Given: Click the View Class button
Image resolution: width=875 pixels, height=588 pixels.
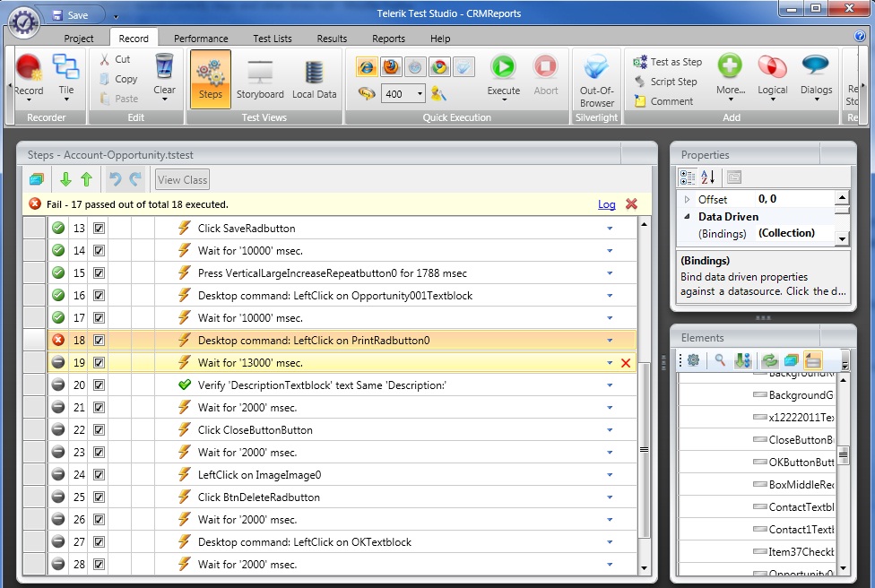Looking at the screenshot, I should click(183, 179).
